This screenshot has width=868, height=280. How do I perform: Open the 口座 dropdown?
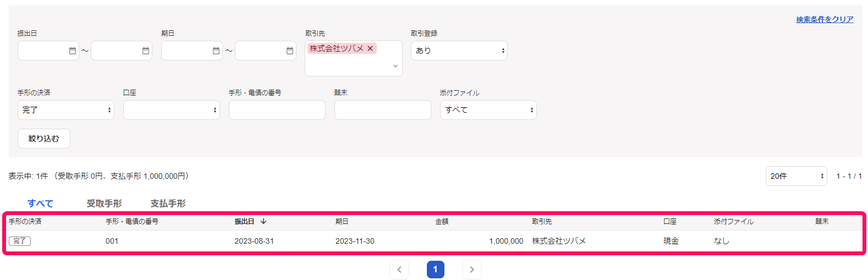coord(172,110)
